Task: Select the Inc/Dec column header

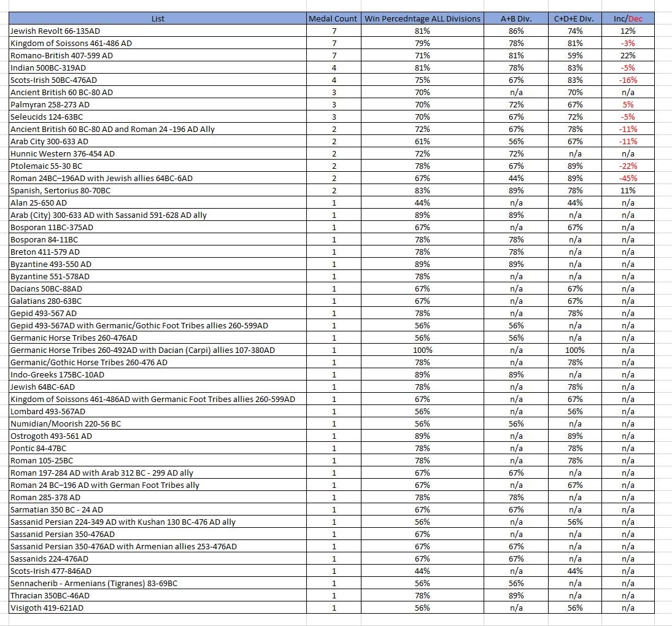Action: coord(627,18)
